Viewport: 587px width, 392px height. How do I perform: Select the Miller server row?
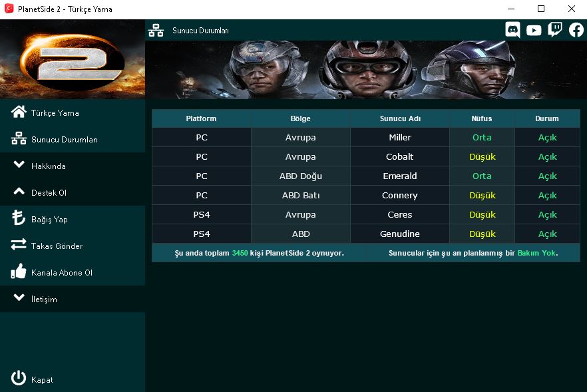tap(366, 137)
